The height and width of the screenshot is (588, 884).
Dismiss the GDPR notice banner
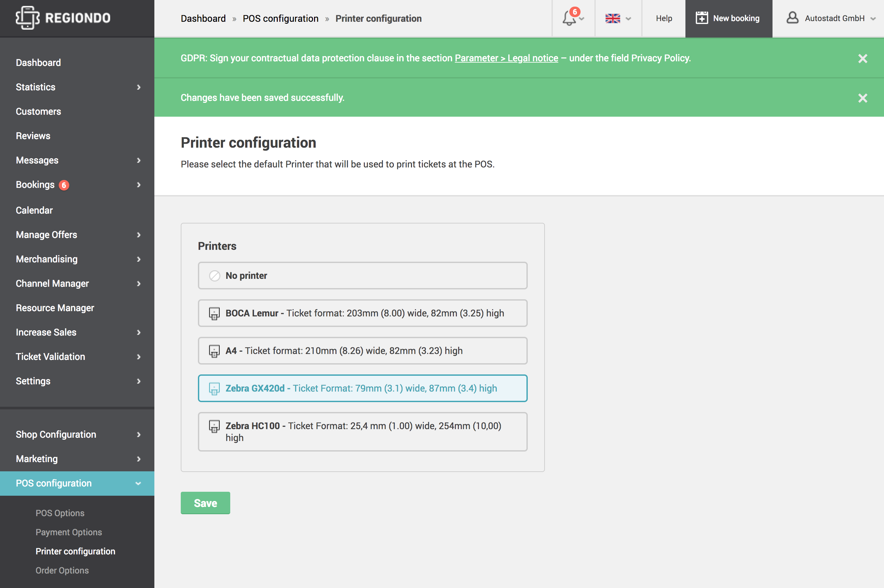pos(863,58)
